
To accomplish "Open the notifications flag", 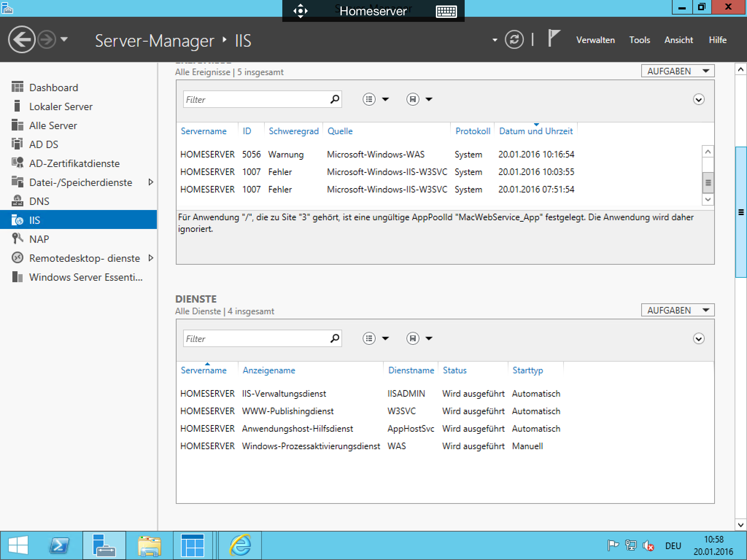I will pos(553,38).
